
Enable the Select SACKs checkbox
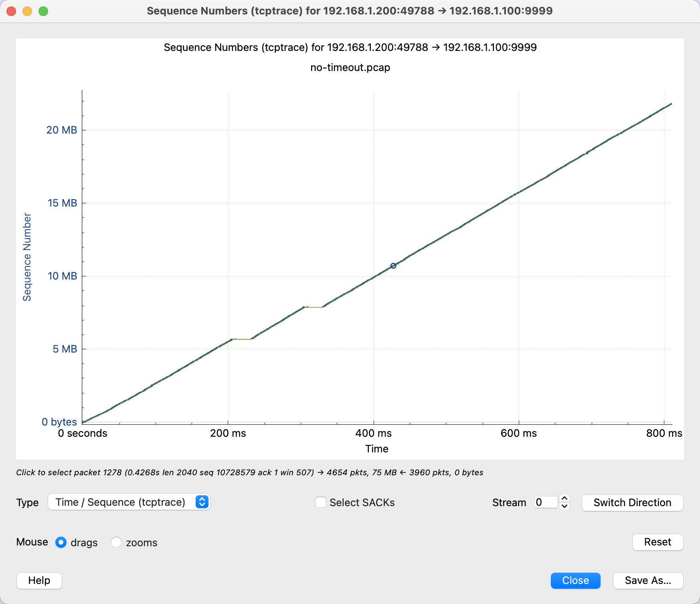point(321,502)
